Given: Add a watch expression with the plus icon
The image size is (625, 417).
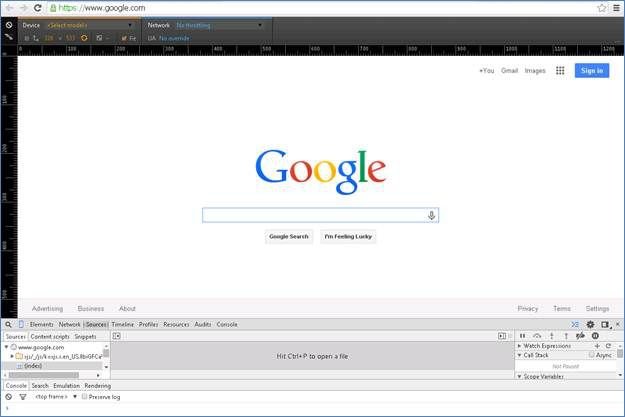Looking at the screenshot, I should pyautogui.click(x=597, y=346).
